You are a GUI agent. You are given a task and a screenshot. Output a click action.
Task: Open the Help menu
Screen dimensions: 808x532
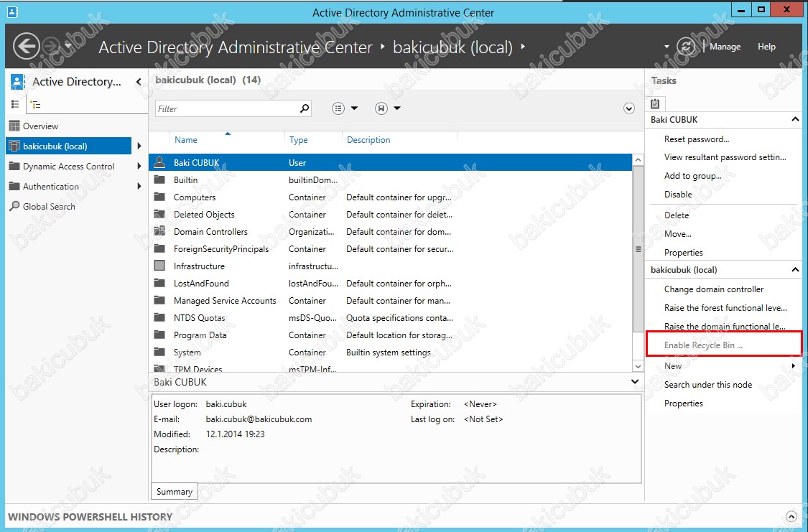[x=766, y=47]
